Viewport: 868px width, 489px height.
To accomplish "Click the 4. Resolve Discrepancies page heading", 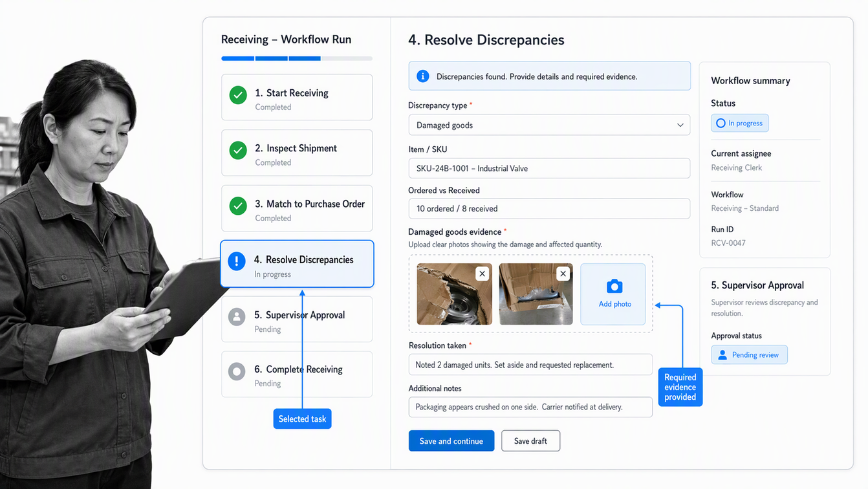I will pos(486,40).
